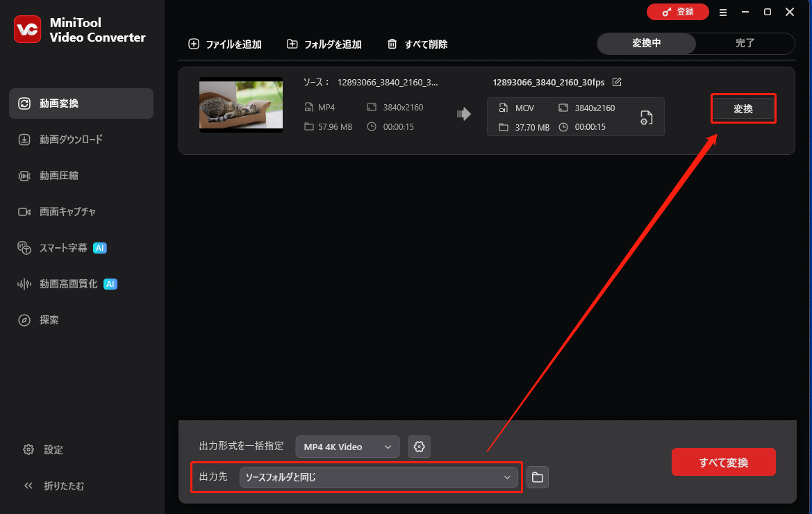Click output resolution 3840x2160 value
This screenshot has height=514, width=812.
coord(595,108)
